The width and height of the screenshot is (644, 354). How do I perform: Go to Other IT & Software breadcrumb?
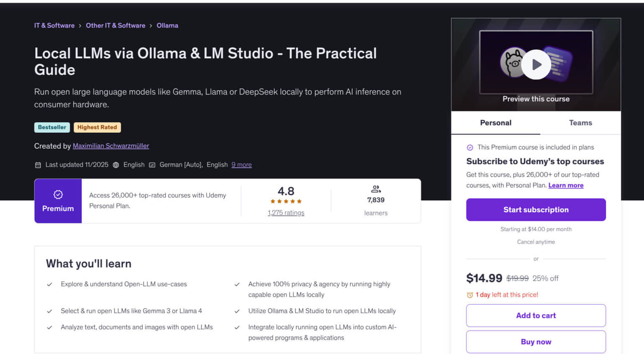coord(116,25)
